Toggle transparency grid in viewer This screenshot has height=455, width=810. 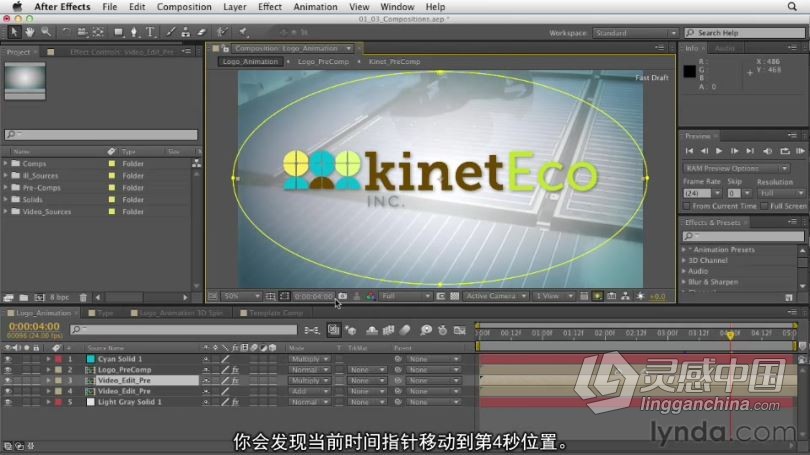pyautogui.click(x=455, y=296)
